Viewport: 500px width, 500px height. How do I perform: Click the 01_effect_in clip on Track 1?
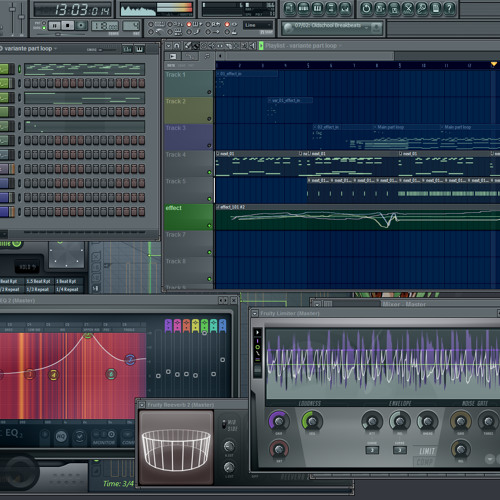point(247,74)
